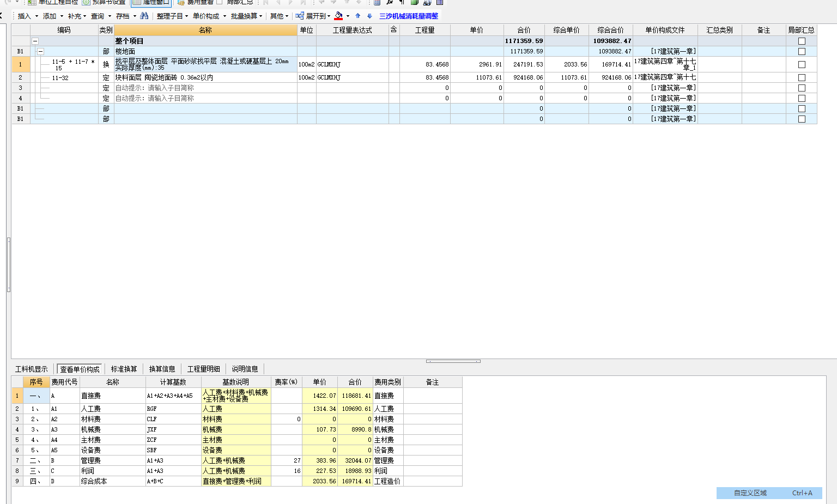Screen dimensions: 837x504
Task: Select quantity cell 83.4568 in row 1
Action: (x=425, y=64)
